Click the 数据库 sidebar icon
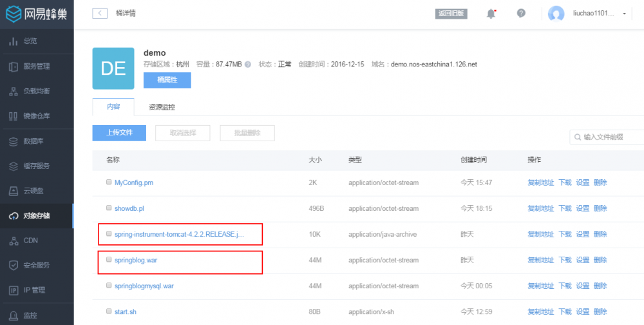Screen dimensions: 644x325 (14, 141)
